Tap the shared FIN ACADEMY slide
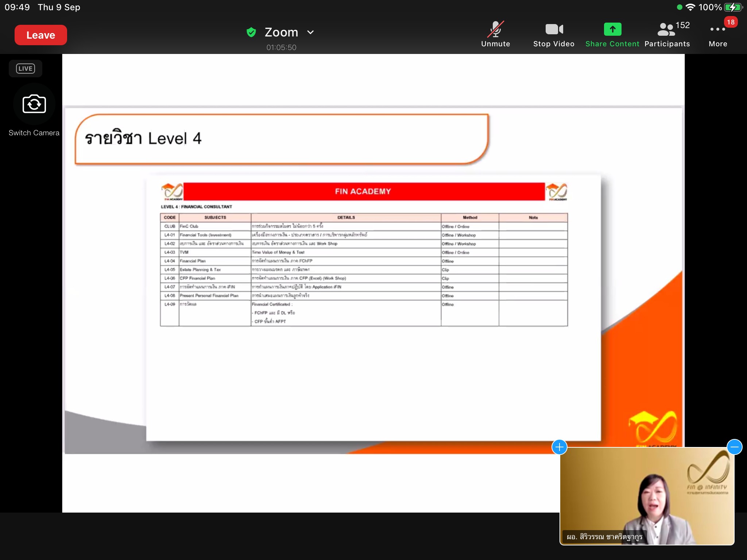747x560 pixels. (373, 280)
